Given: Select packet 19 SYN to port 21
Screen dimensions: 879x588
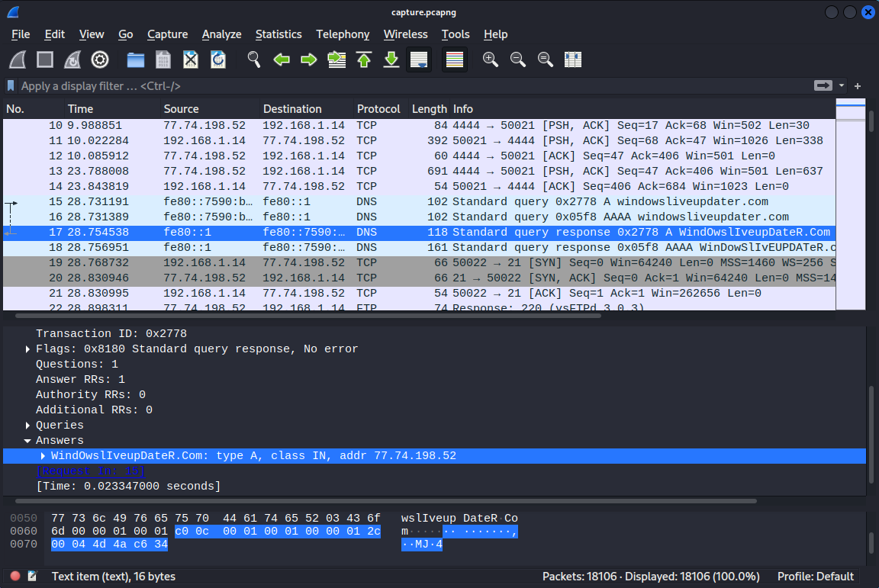Looking at the screenshot, I should click(x=420, y=263).
